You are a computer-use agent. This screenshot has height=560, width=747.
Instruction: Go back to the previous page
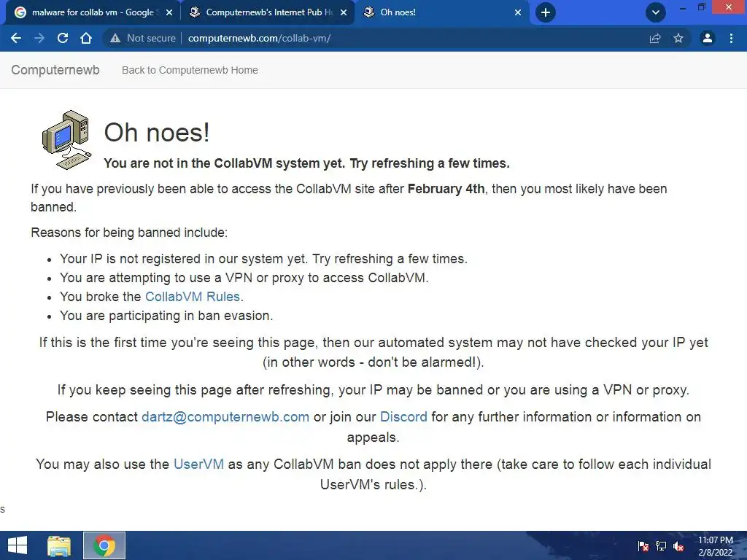[16, 38]
